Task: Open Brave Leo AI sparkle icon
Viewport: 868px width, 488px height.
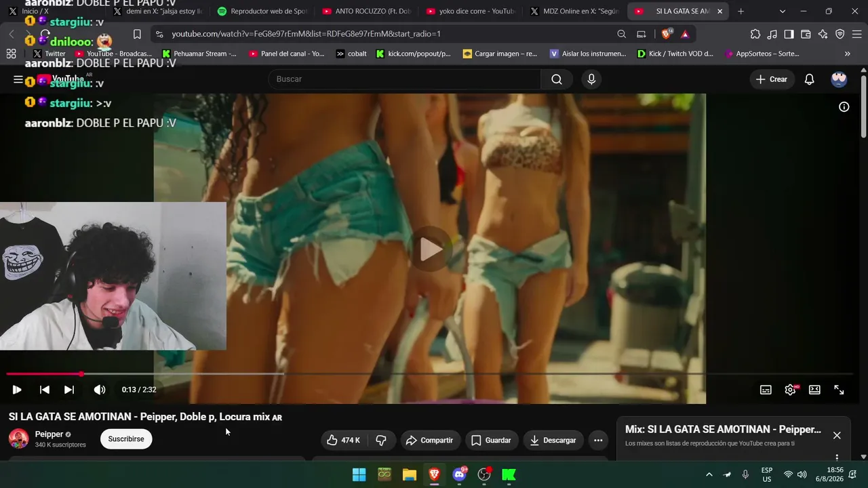Action: tap(823, 34)
